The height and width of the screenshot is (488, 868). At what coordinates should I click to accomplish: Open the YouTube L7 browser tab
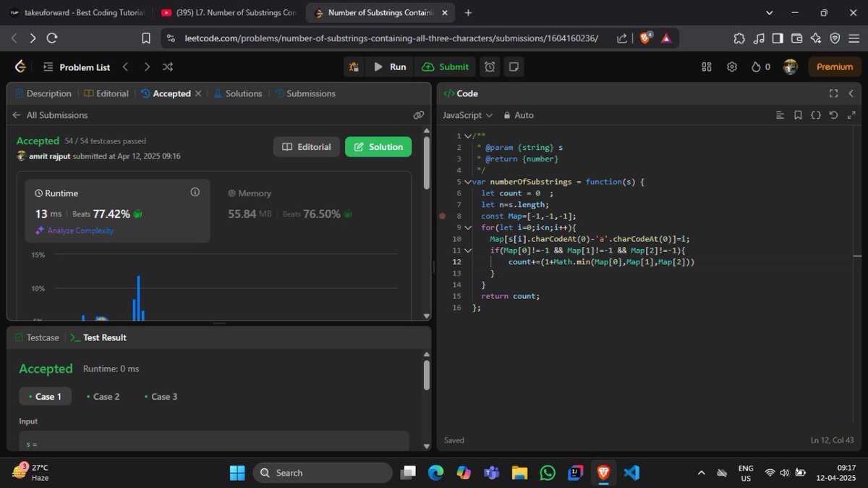(229, 12)
